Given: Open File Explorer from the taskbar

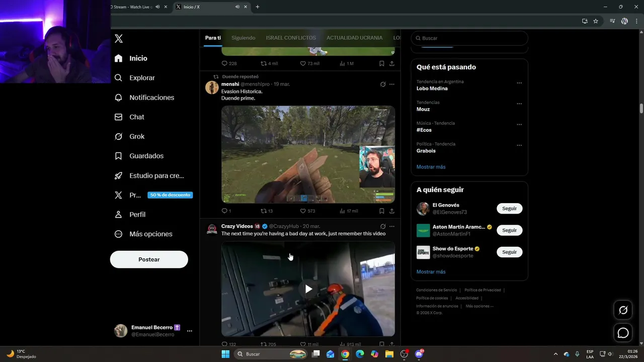Looking at the screenshot, I should (389, 354).
